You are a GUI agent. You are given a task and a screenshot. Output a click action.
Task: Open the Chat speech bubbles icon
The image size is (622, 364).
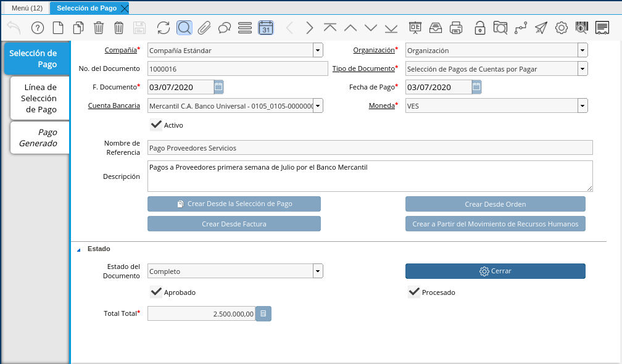pos(225,28)
